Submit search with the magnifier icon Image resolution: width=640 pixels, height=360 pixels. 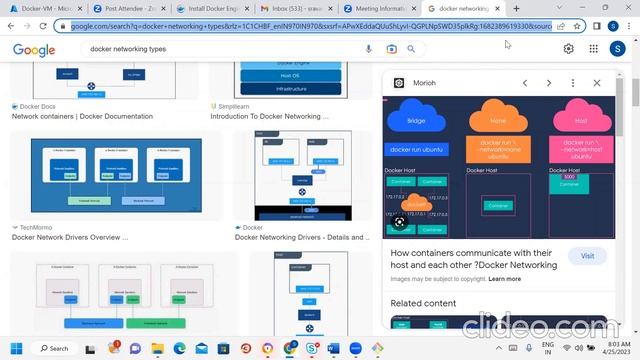click(411, 49)
